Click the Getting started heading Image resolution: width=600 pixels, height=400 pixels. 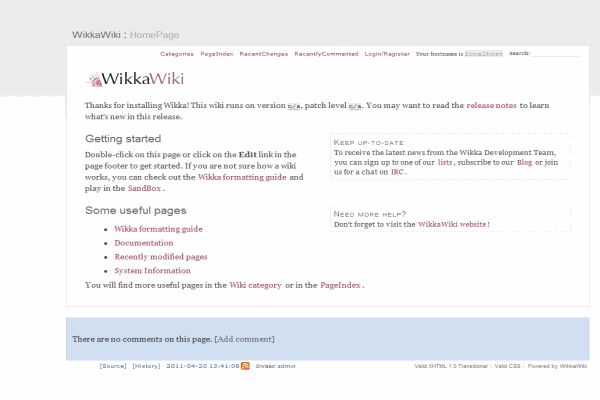pyautogui.click(x=123, y=139)
